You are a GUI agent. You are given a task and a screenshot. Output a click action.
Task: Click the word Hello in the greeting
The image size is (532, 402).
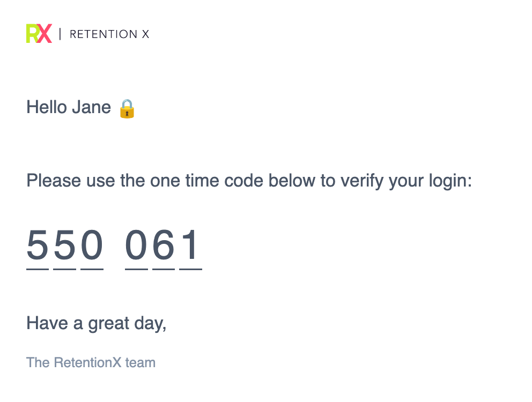[47, 107]
